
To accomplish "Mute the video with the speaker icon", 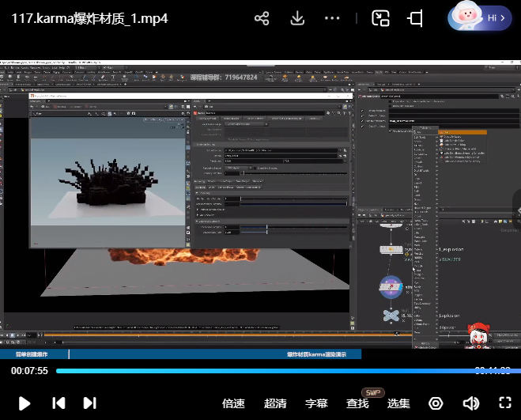I will [x=470, y=403].
